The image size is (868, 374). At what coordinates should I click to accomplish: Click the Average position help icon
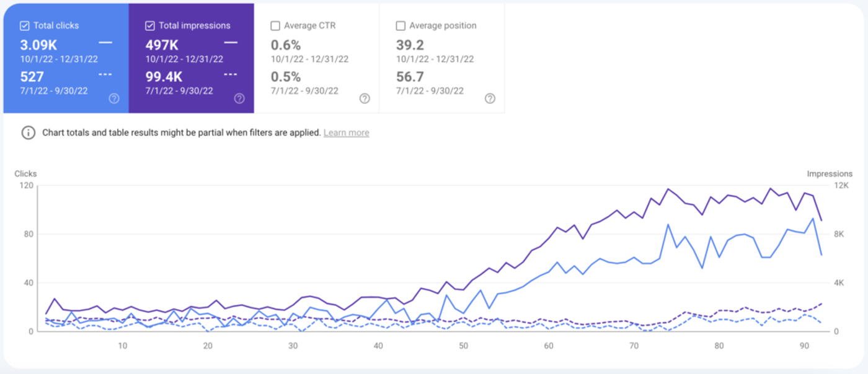click(x=490, y=98)
